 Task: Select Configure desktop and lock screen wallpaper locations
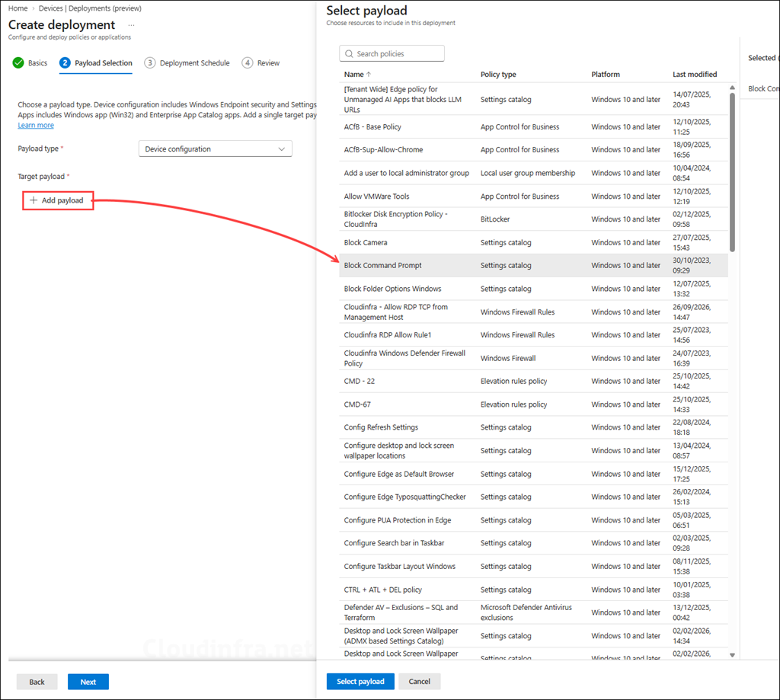(x=533, y=451)
